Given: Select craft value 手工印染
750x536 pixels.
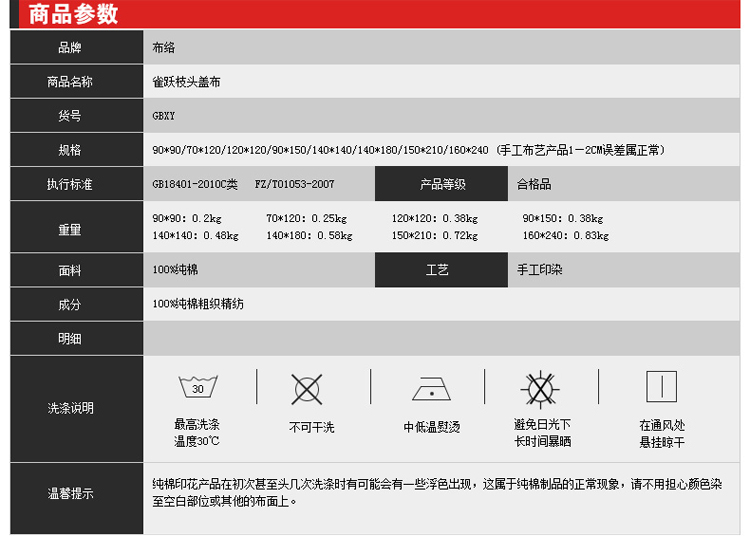Looking at the screenshot, I should pos(539,270).
